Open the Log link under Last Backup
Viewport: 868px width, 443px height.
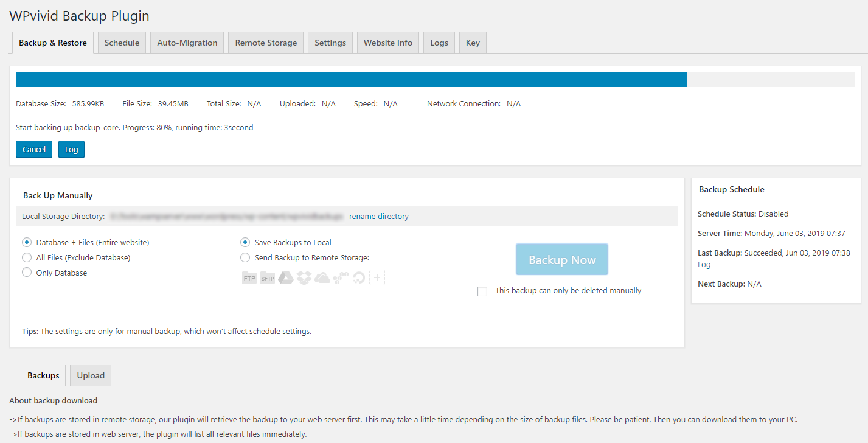(704, 265)
